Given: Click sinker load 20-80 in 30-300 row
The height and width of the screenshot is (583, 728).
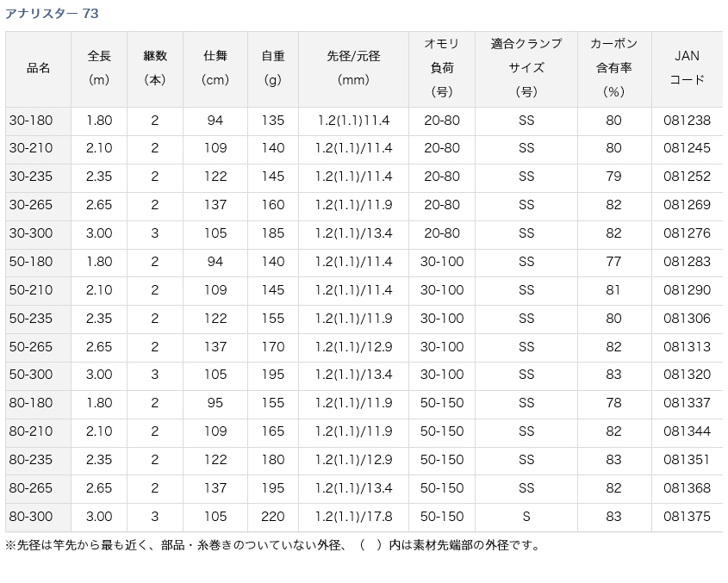Looking at the screenshot, I should pos(442,233).
